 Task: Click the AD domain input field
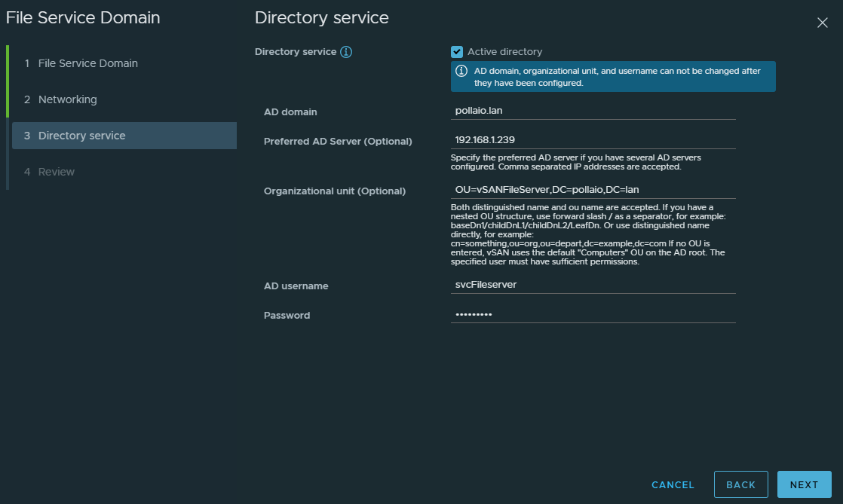[593, 111]
